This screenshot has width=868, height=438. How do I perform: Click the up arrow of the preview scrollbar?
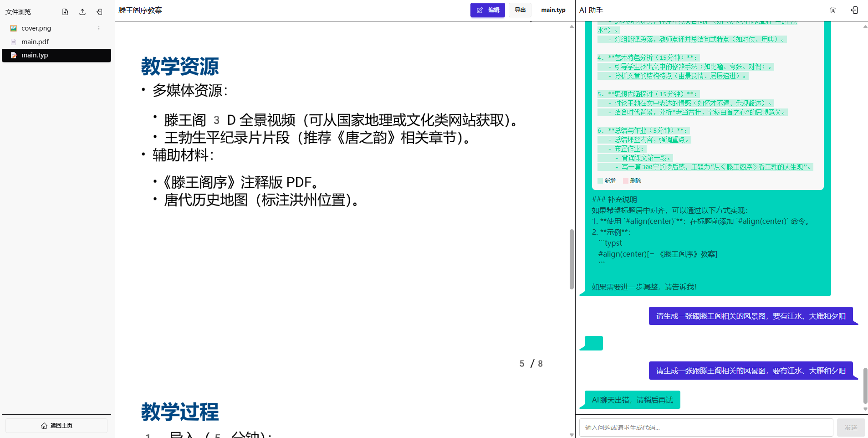[571, 27]
